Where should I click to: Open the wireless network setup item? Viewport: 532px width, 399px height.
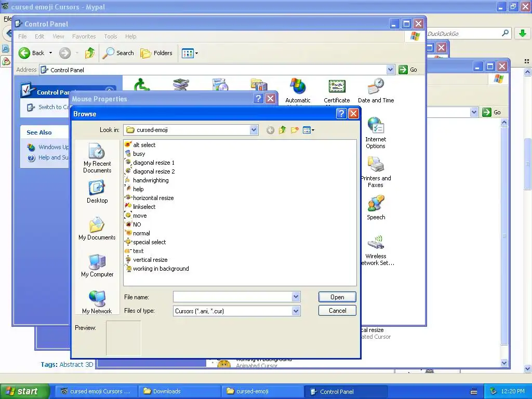(376, 250)
